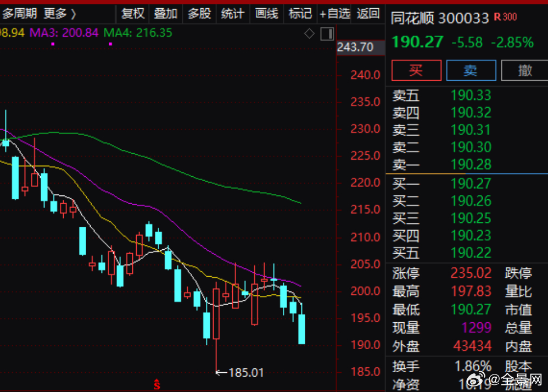Screen dimensions: 548x392
Task: Select 买五 bid price 190.22
Action: (471, 253)
